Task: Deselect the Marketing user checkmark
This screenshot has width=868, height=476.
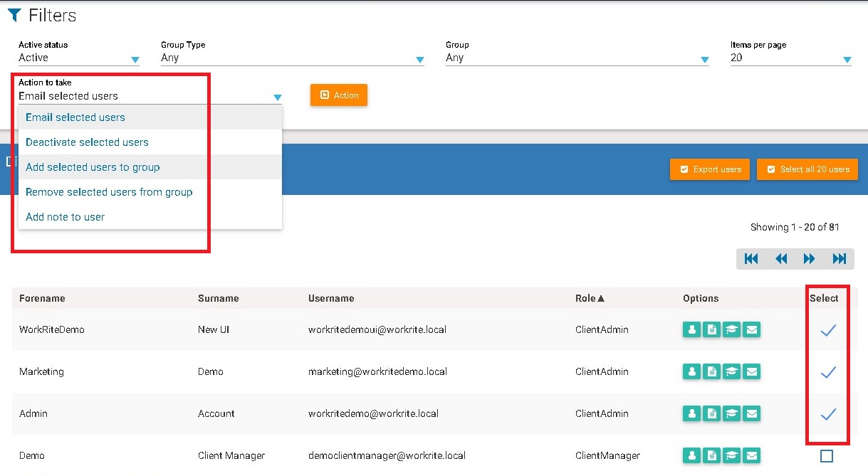Action: 827,372
